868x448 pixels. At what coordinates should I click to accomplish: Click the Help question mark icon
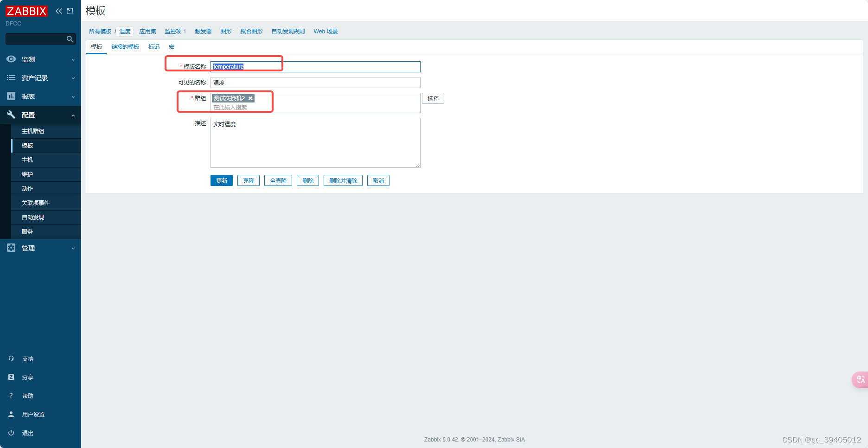click(11, 396)
